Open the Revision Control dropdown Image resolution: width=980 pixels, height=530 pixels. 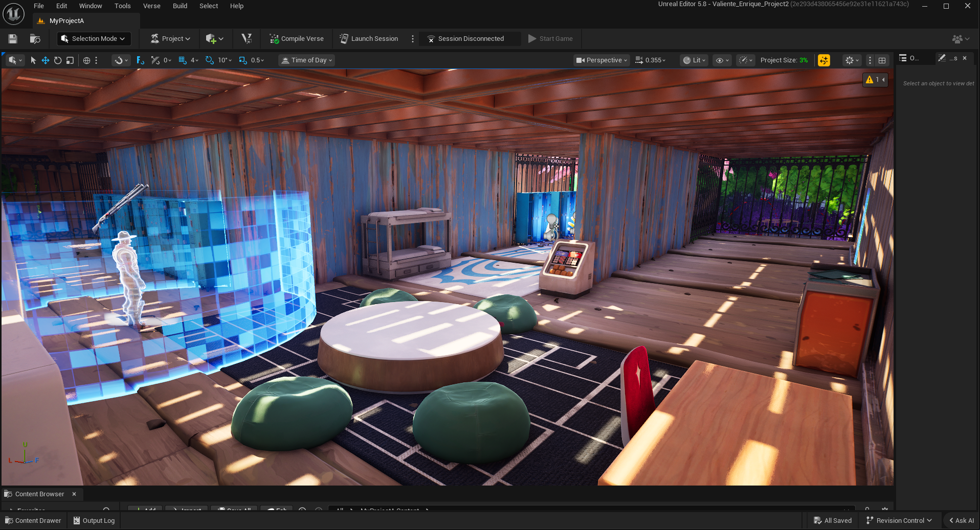coord(899,521)
